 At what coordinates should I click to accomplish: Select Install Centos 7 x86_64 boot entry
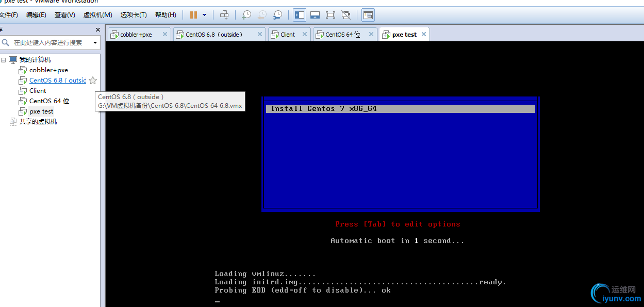(400, 109)
